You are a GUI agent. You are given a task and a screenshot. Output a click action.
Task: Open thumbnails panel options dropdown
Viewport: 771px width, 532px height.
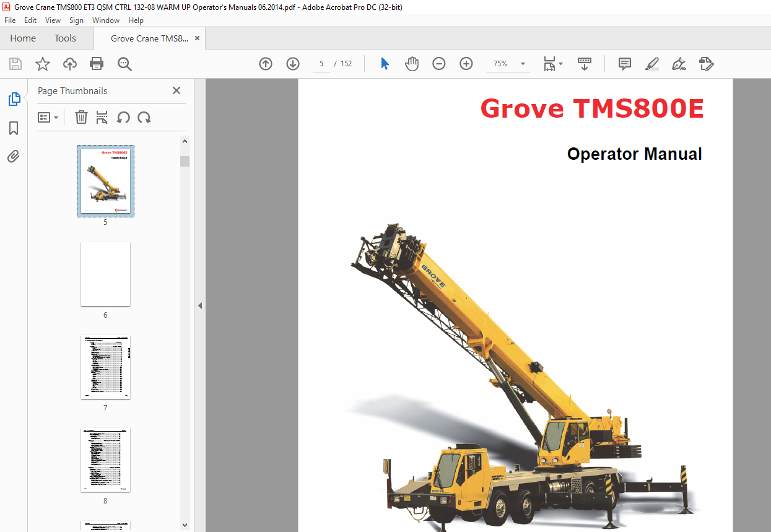tap(48, 117)
